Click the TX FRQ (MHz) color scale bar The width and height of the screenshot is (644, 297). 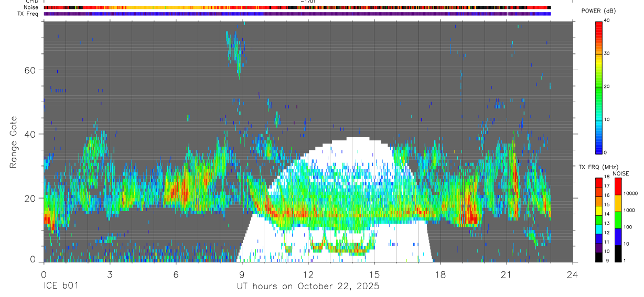[x=598, y=219]
